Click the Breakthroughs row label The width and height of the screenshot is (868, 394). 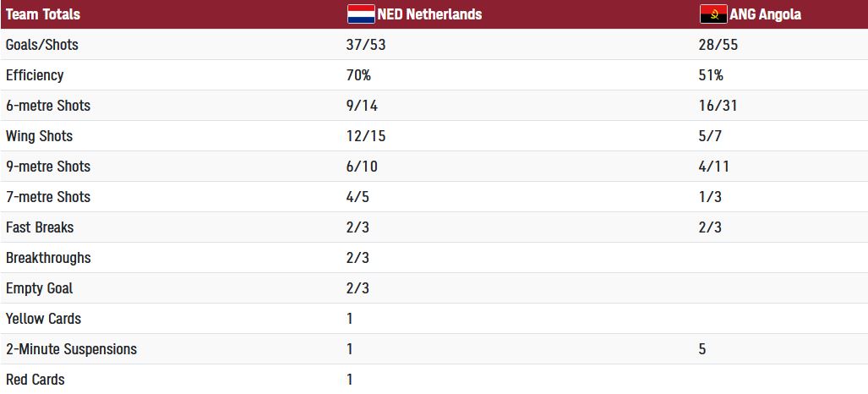point(48,258)
